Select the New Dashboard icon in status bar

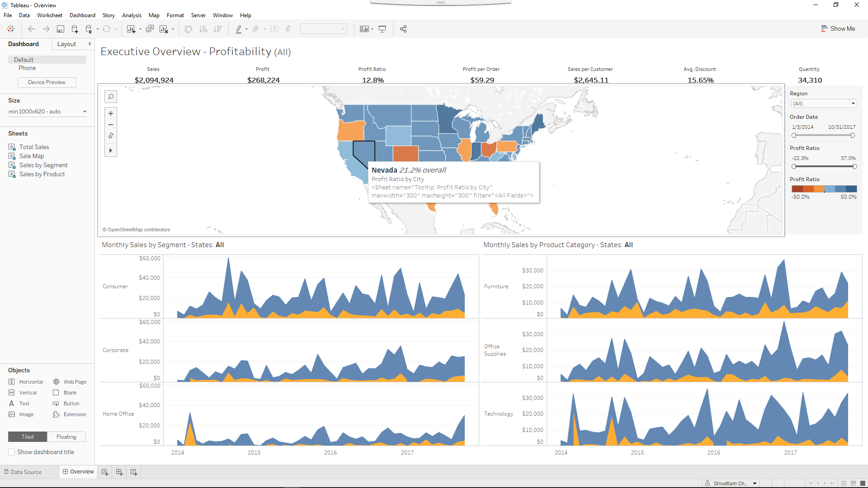(x=119, y=472)
